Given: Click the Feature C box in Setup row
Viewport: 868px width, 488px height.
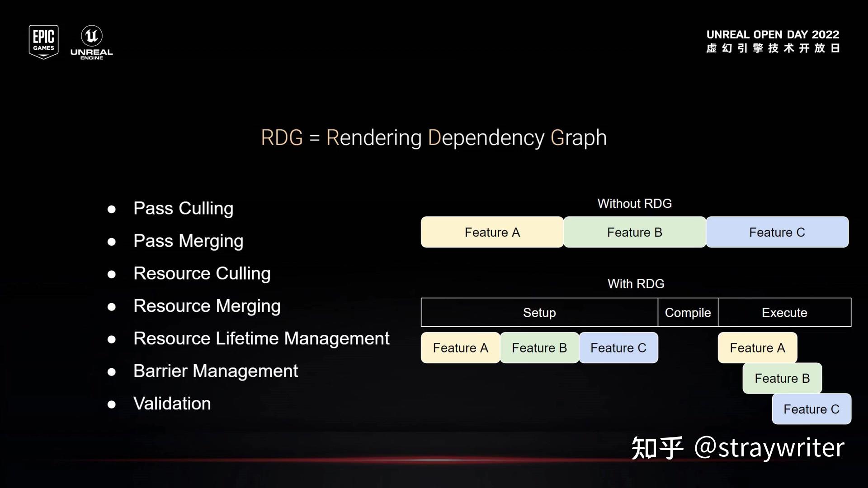Looking at the screenshot, I should 618,347.
